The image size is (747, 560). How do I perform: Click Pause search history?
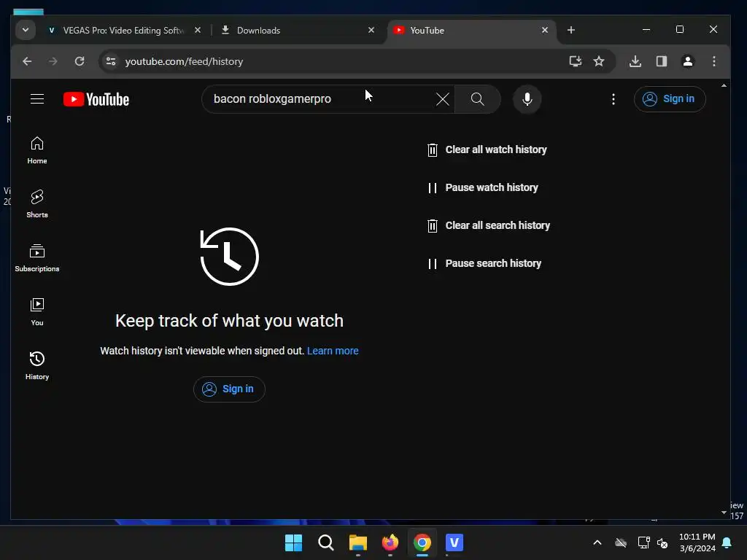pos(484,263)
